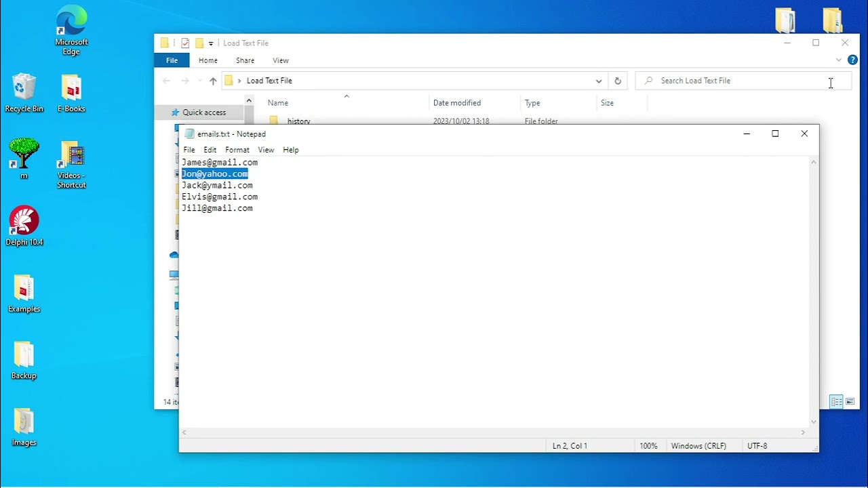Switch to Explorer Share tab

245,60
